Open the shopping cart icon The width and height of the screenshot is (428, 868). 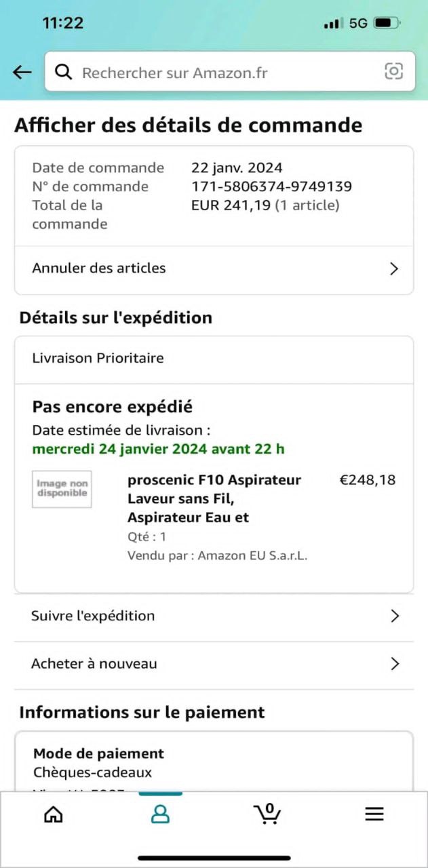tap(267, 812)
